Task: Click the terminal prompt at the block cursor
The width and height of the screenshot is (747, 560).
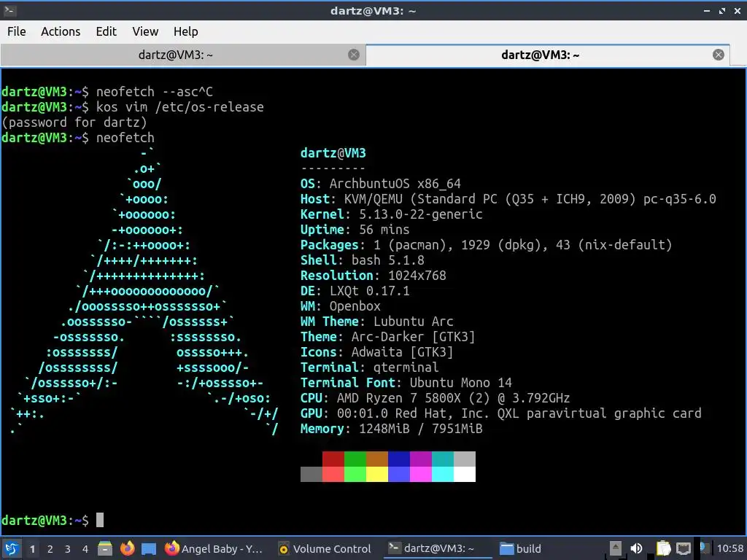Action: [x=99, y=520]
